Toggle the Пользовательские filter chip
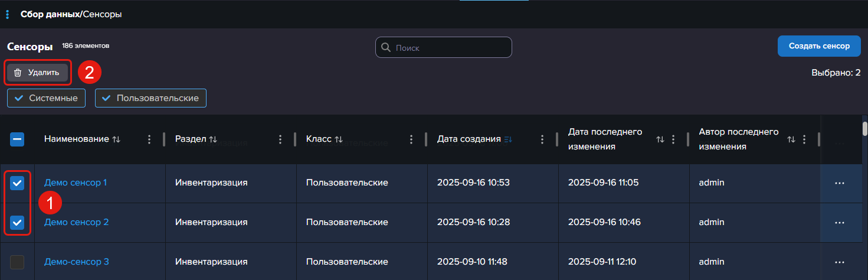The image size is (868, 280). coord(150,98)
